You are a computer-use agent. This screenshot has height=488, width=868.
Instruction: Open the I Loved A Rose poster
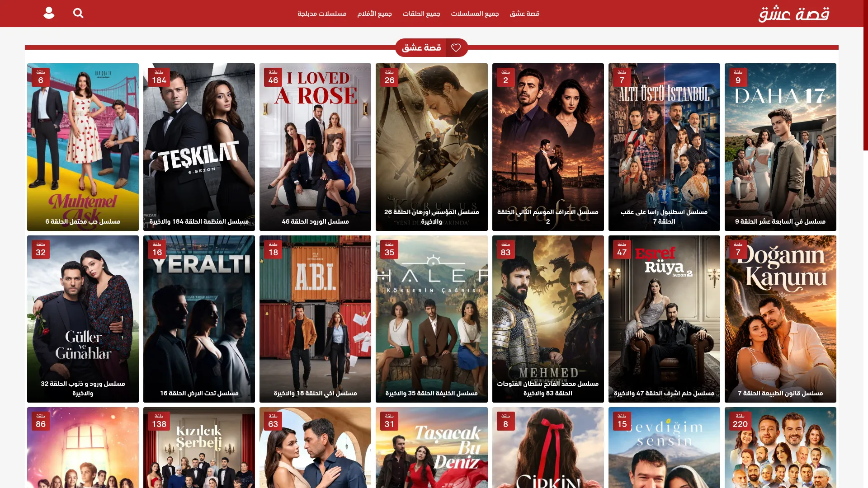coord(315,147)
